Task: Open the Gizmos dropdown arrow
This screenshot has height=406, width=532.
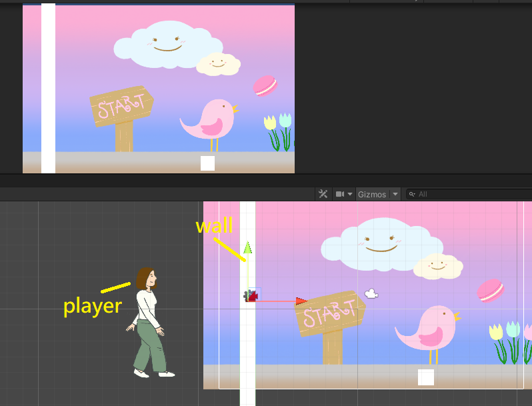Action: 395,194
